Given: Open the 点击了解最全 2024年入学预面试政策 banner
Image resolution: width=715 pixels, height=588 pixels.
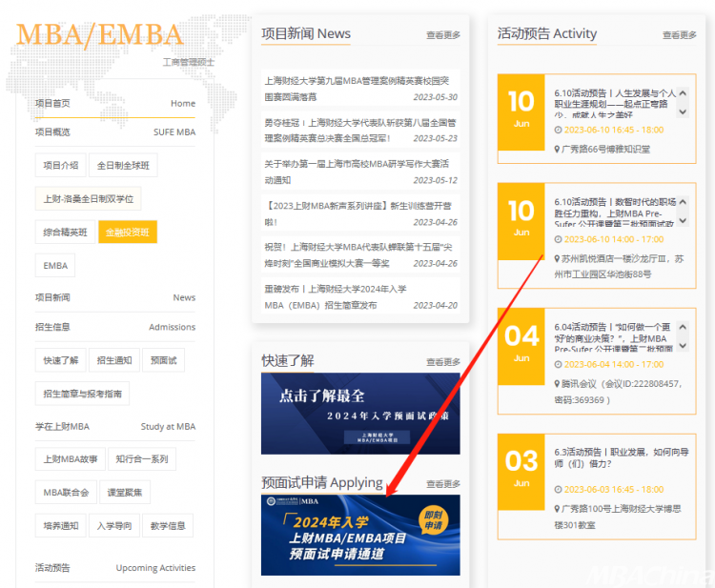Looking at the screenshot, I should (360, 414).
